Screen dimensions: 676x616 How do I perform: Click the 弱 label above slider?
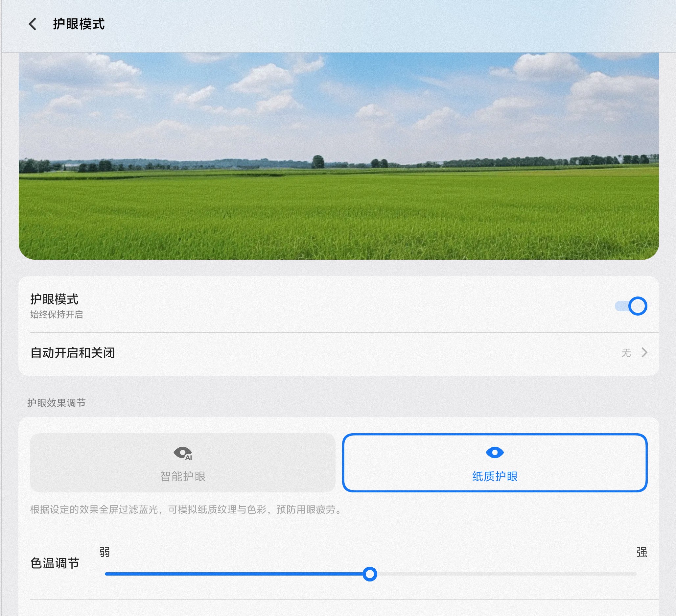105,552
